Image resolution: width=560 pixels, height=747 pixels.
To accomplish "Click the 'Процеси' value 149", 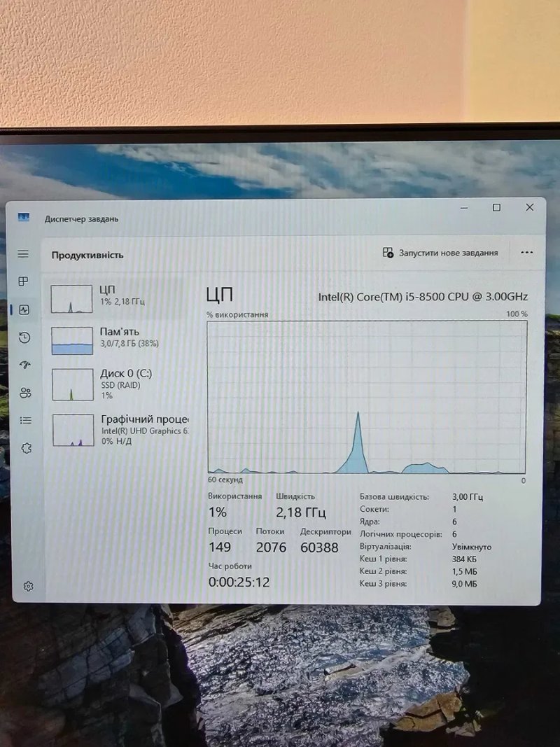I will tap(220, 547).
